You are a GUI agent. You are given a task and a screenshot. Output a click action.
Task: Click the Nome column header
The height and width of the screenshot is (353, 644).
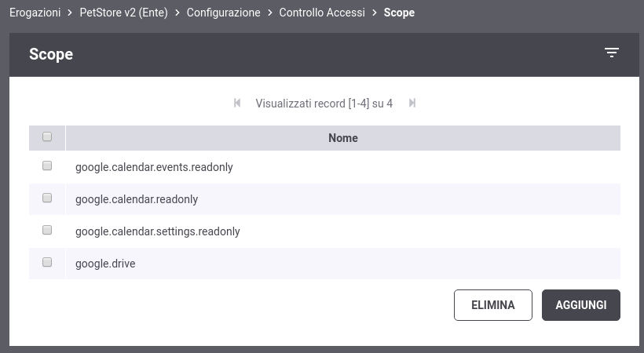coord(343,138)
